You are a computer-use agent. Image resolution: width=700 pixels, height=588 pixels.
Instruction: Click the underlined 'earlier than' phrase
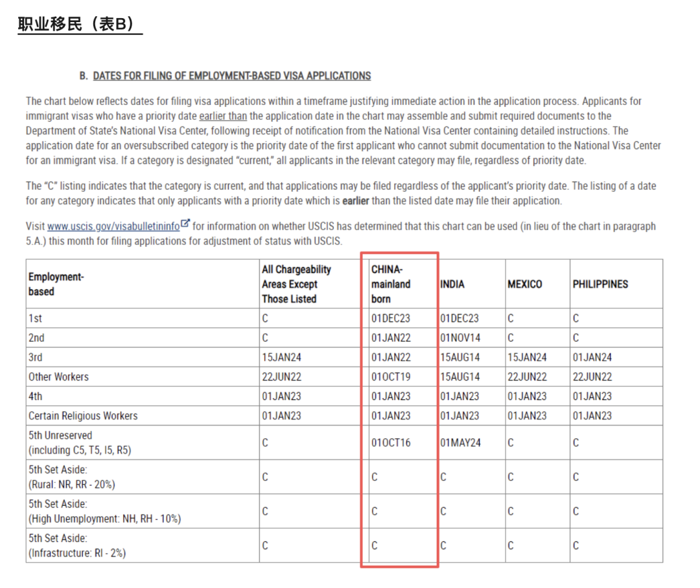(223, 116)
